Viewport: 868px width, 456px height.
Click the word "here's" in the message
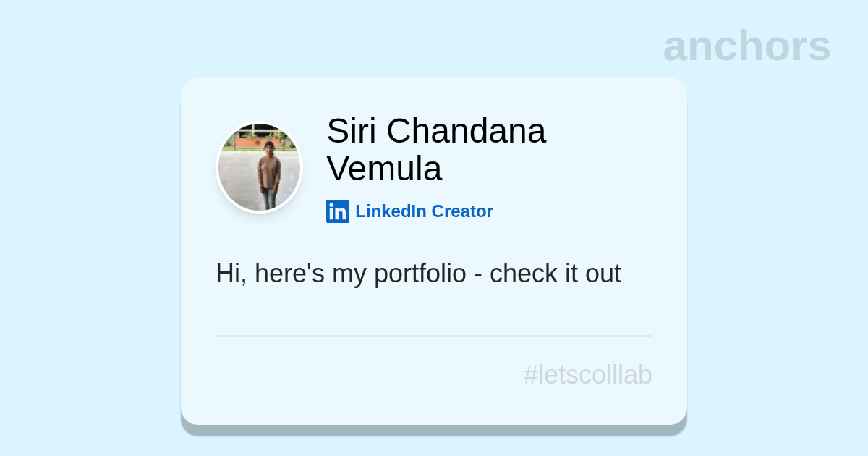point(289,274)
